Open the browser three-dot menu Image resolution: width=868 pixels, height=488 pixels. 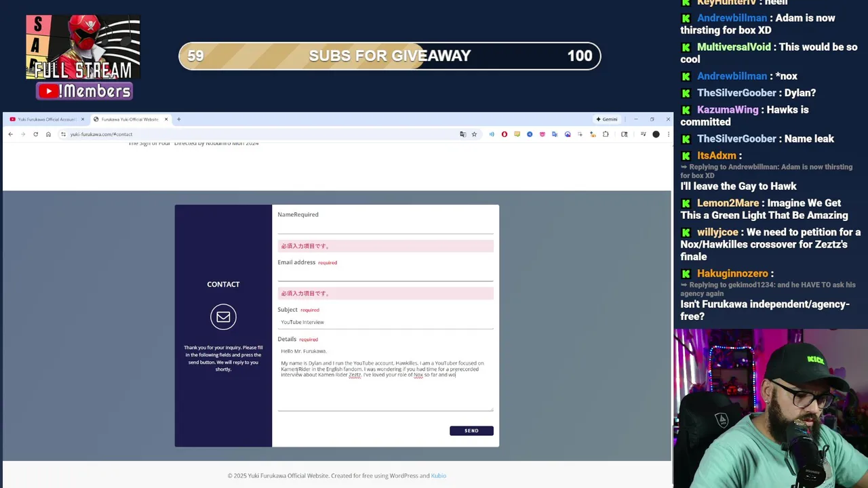pyautogui.click(x=668, y=134)
